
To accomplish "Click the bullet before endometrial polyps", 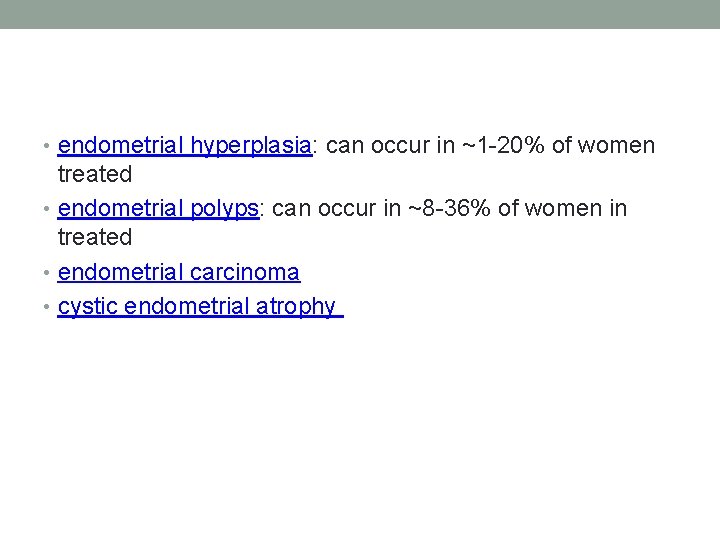I will [x=49, y=210].
